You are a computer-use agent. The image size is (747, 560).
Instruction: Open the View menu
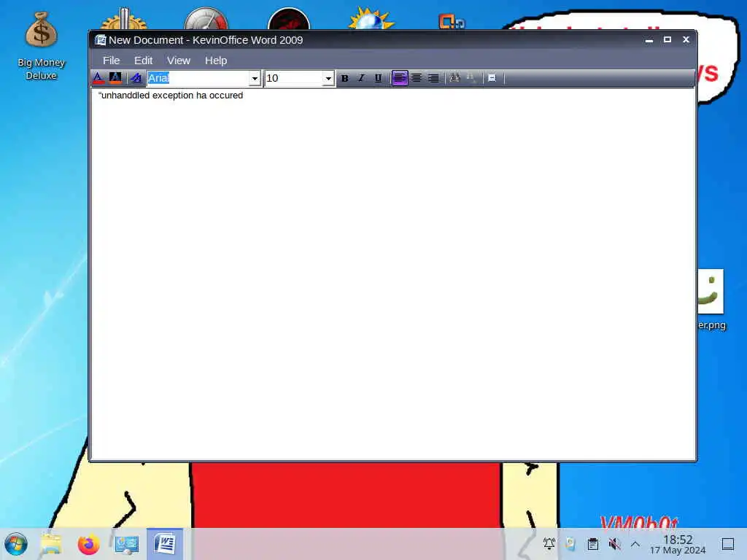pyautogui.click(x=178, y=61)
